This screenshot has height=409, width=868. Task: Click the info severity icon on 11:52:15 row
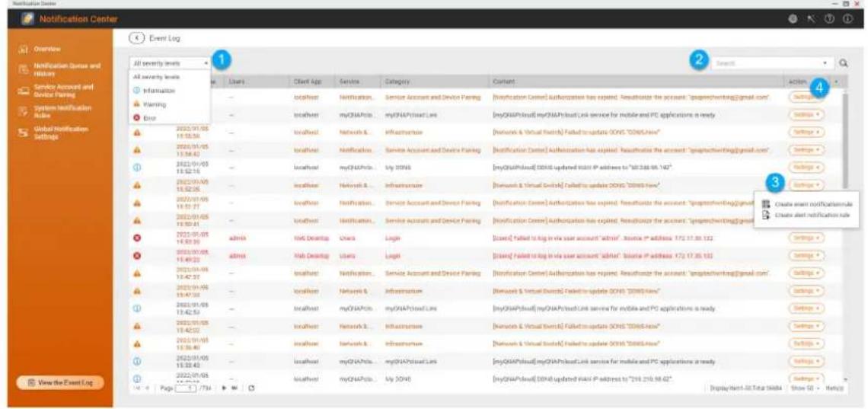point(137,167)
